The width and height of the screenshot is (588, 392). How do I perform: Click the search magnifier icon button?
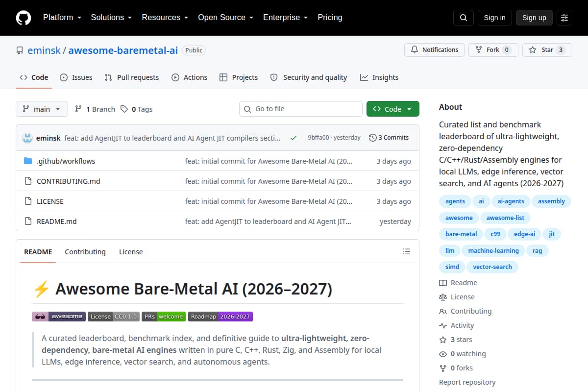tap(464, 18)
